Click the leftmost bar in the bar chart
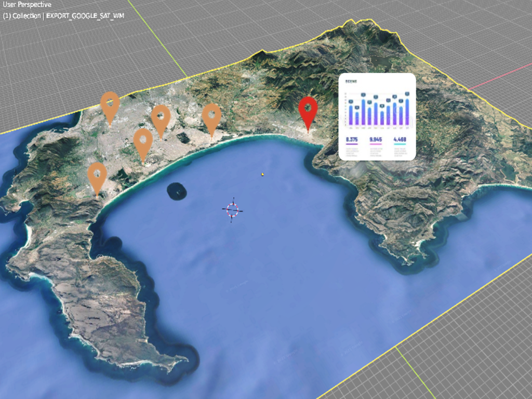The image size is (532, 399). click(351, 114)
